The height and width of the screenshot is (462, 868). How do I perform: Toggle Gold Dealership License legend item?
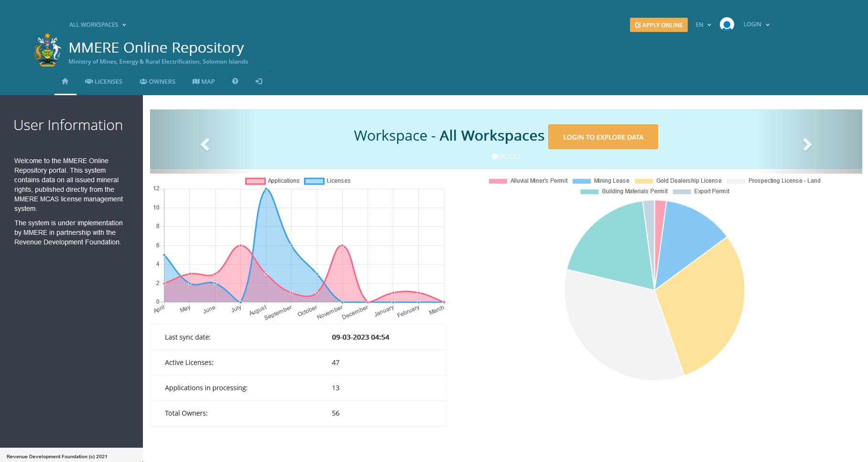tap(678, 181)
